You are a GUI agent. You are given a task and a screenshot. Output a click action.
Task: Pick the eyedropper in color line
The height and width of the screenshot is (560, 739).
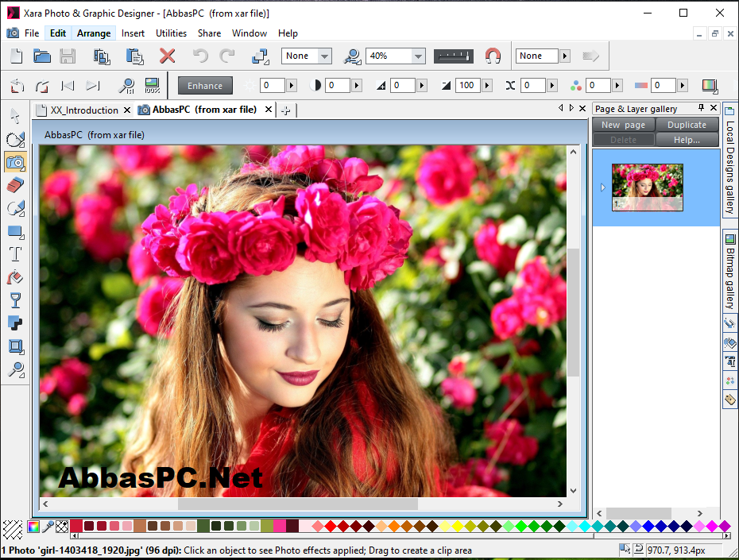pos(48,527)
